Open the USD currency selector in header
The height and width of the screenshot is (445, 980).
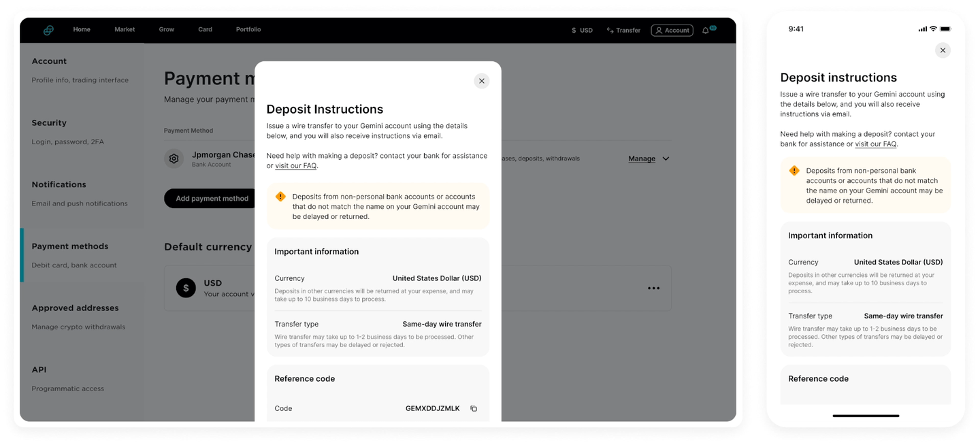point(582,31)
